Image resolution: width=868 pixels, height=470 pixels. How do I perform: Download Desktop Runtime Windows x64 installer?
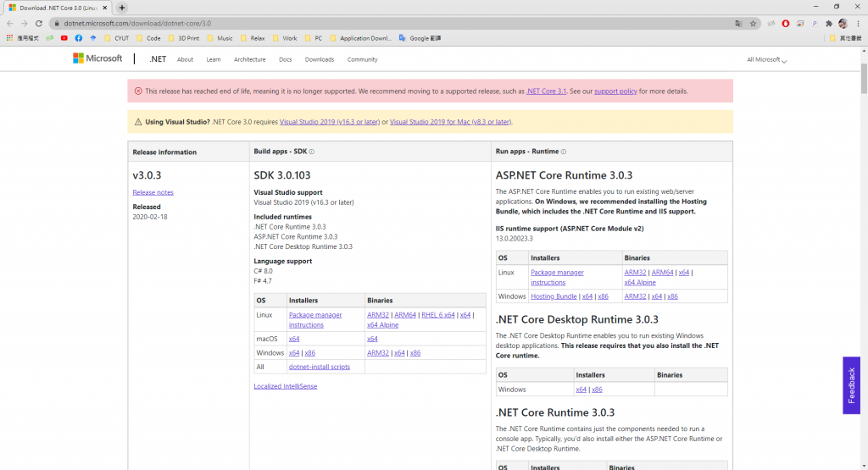click(x=581, y=390)
